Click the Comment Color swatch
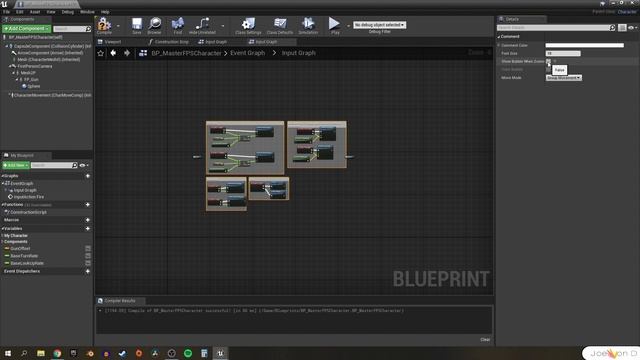Screen dimensions: 640x360 (584, 45)
